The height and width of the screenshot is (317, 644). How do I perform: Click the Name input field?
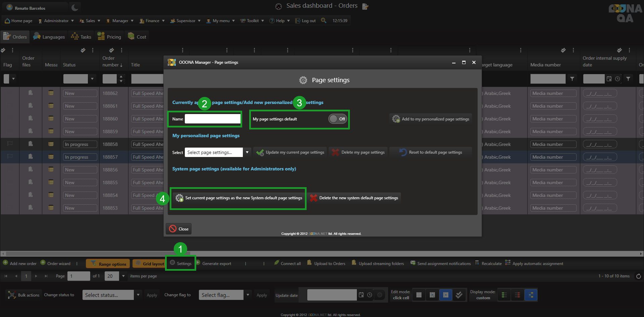click(213, 119)
